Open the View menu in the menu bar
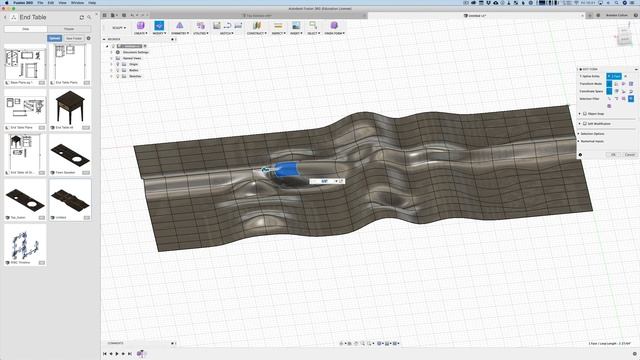 pos(62,2)
